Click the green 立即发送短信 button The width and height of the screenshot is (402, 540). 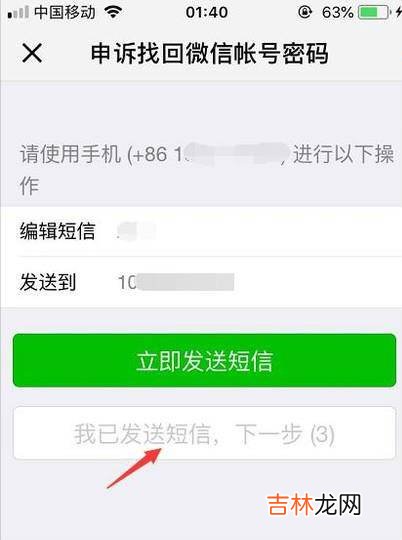[204, 360]
